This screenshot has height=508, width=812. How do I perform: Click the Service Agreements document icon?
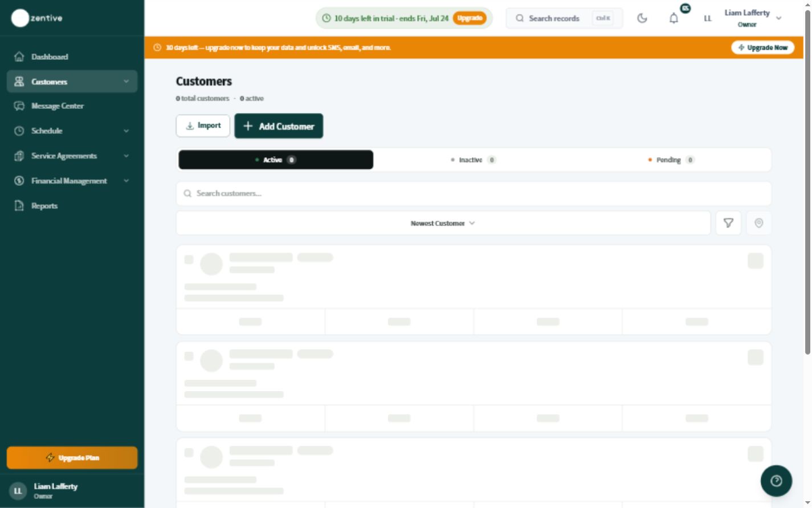19,156
